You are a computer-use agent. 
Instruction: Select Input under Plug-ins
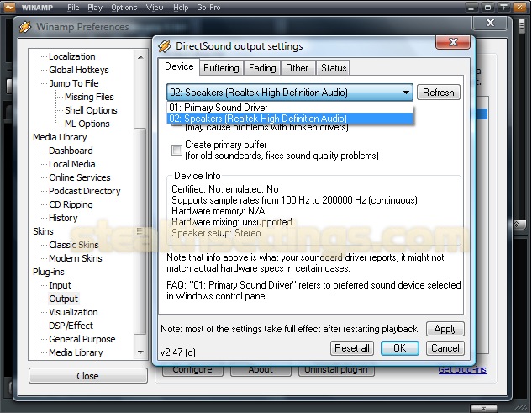point(60,285)
